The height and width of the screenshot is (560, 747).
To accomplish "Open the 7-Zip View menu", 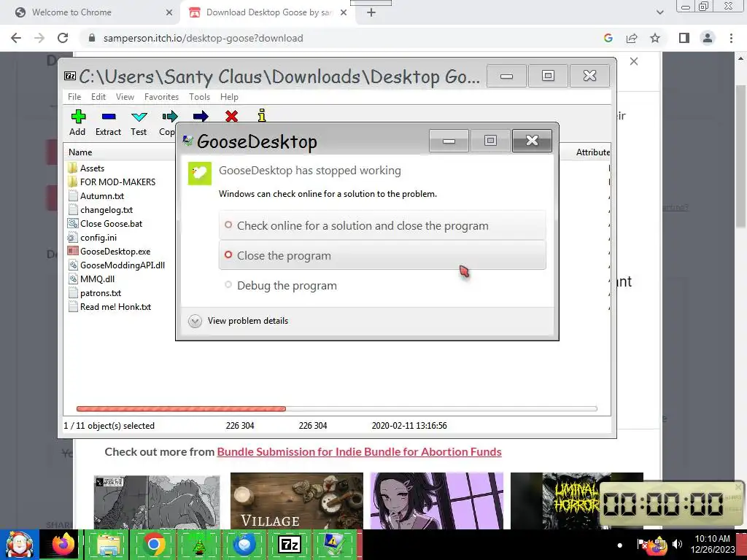I will (x=125, y=97).
